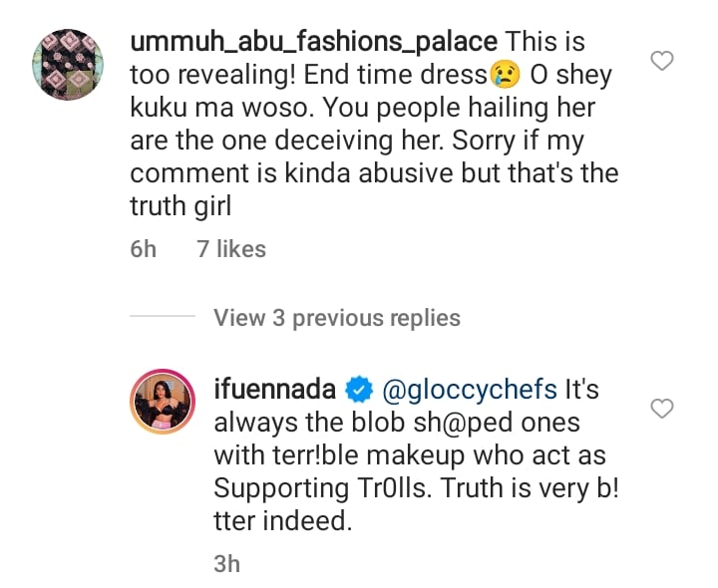Image resolution: width=718 pixels, height=588 pixels.
Task: Open the ummuh_abu_fashions_palace username link
Action: tap(312, 42)
